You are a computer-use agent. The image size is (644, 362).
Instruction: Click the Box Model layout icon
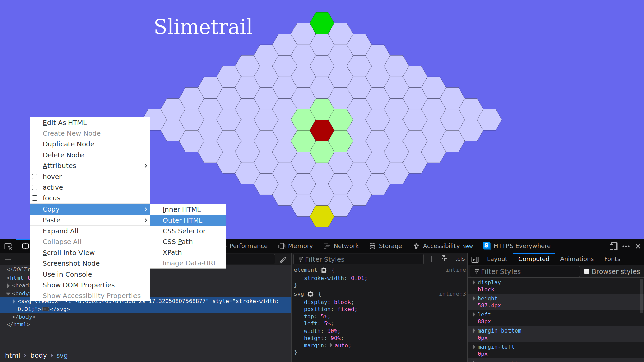(475, 259)
